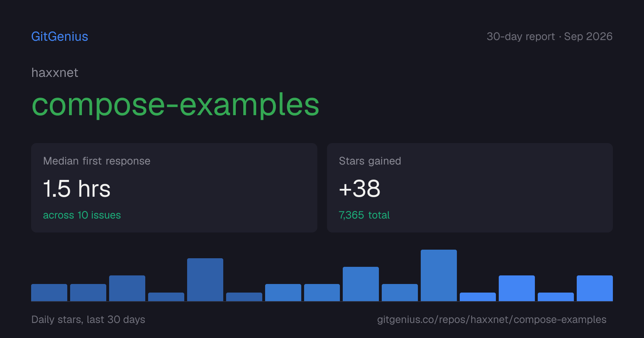644x338 pixels.
Task: Click the last bar of the chart
Action: coord(595,288)
